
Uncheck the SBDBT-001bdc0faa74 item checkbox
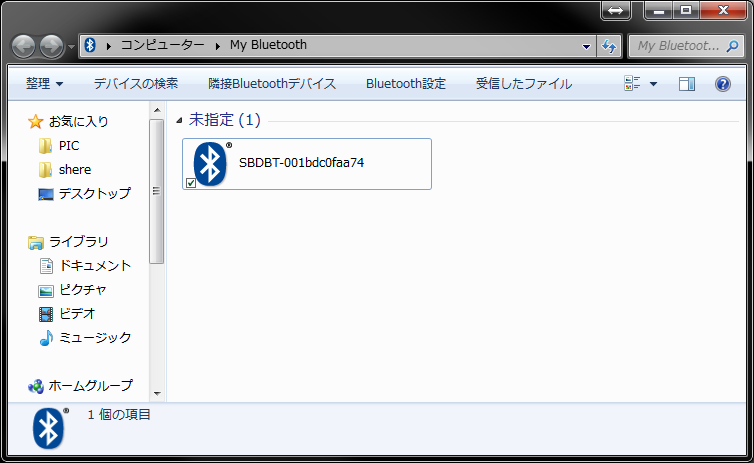coord(191,183)
